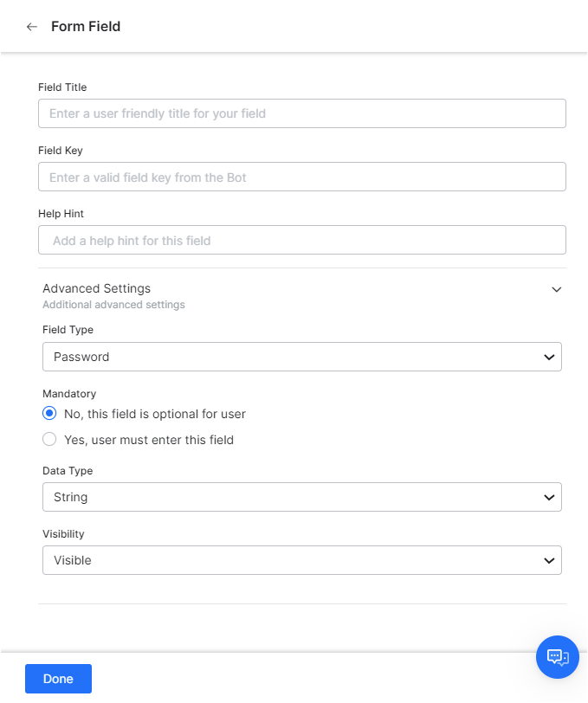Click inside the Field Title input
Screen dimensions: 588x703
point(301,113)
